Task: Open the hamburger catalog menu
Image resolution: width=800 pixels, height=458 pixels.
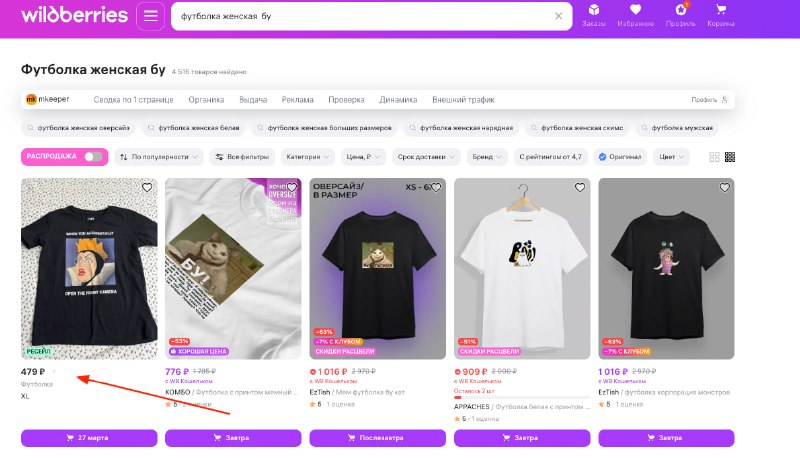Action: click(x=151, y=16)
